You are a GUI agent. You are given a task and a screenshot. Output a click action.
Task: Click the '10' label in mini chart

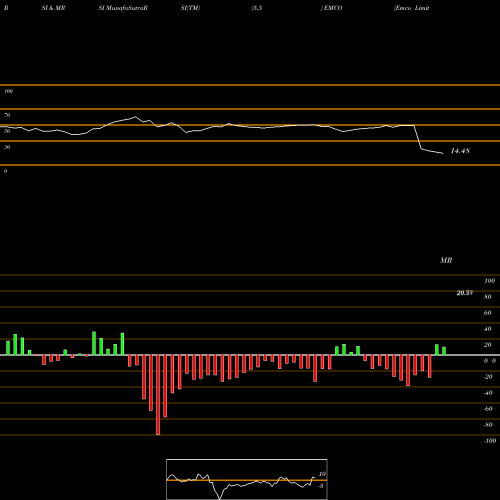(322, 474)
